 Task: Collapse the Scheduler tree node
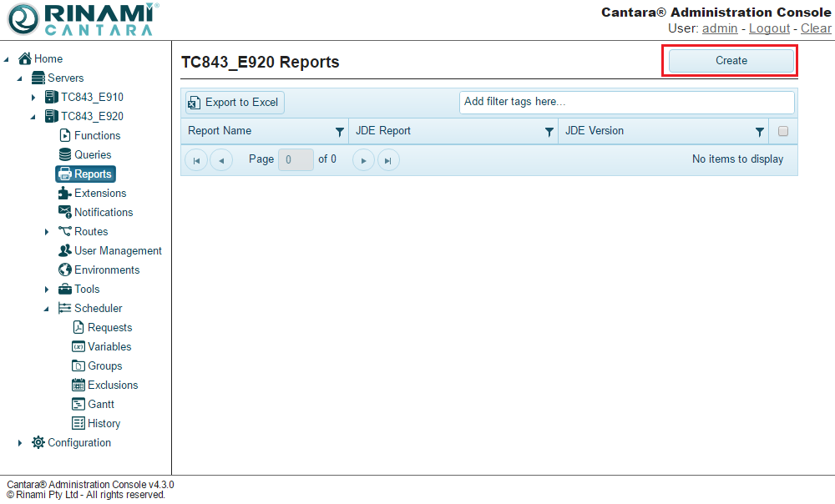click(x=47, y=309)
